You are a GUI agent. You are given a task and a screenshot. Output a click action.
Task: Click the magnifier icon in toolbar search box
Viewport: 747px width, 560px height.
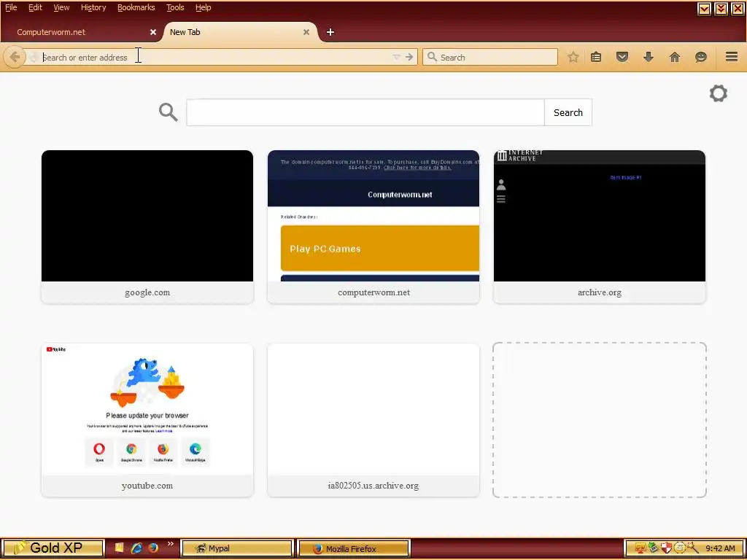pyautogui.click(x=432, y=57)
